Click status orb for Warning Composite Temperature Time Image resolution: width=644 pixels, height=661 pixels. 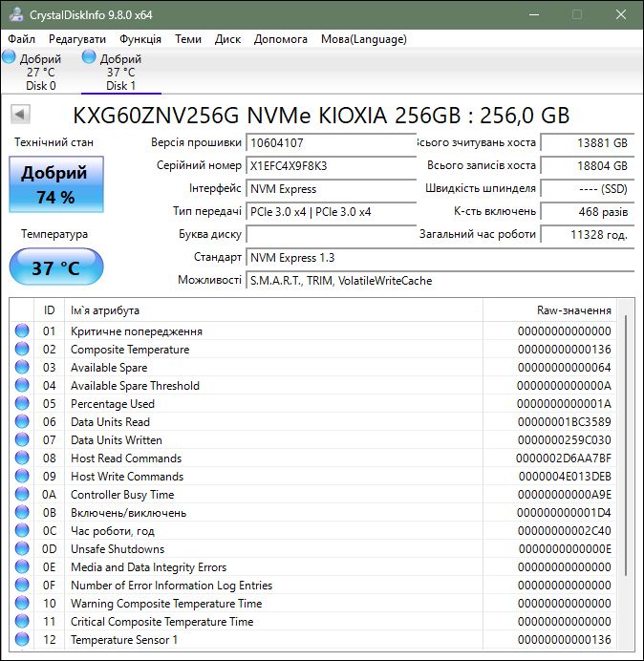(x=22, y=603)
